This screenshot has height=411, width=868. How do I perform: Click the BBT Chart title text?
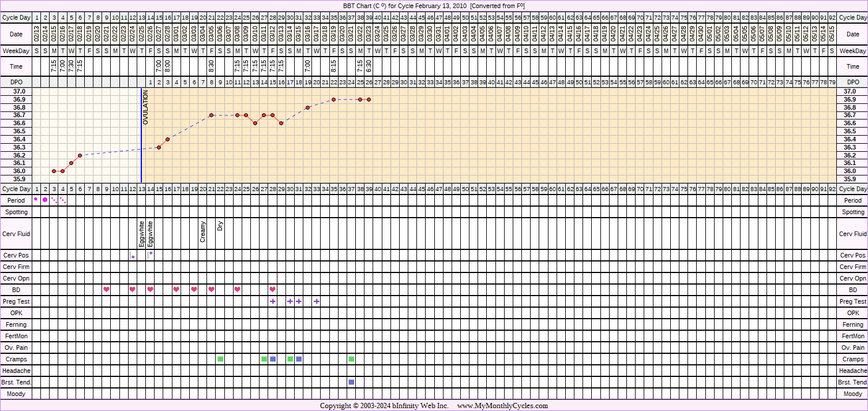434,5
